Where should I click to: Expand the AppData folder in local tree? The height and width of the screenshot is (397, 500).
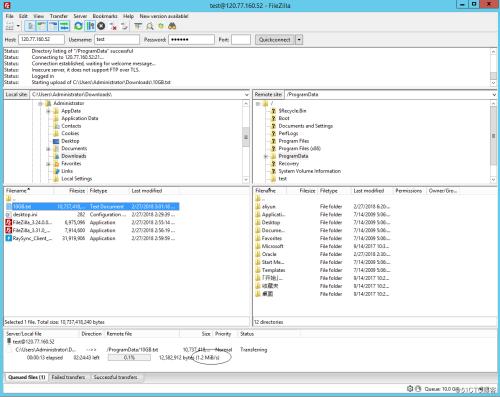pyautogui.click(x=48, y=111)
